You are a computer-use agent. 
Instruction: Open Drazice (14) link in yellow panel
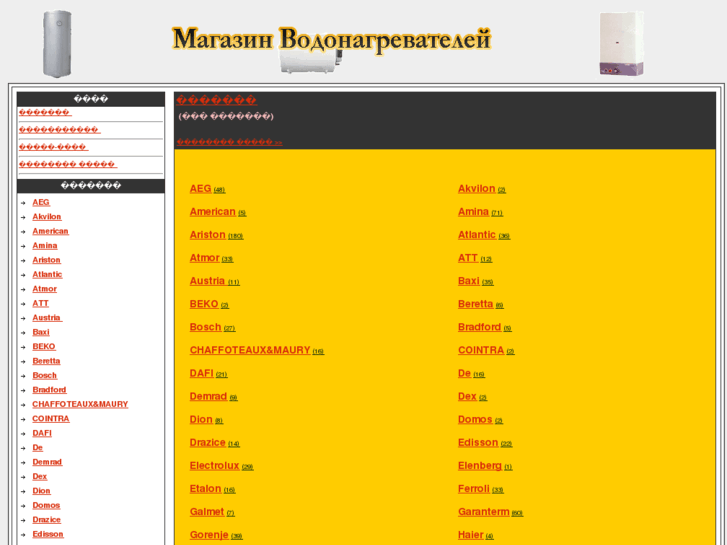pyautogui.click(x=215, y=442)
